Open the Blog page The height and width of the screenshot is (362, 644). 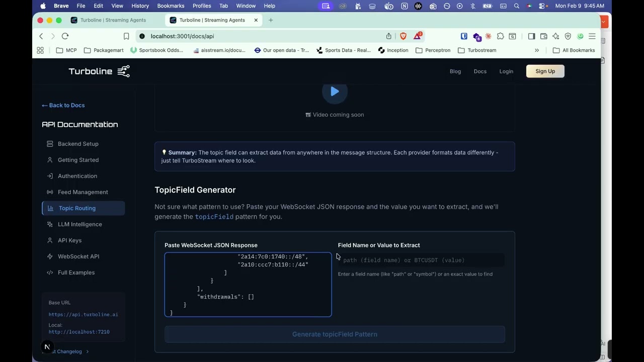point(455,71)
